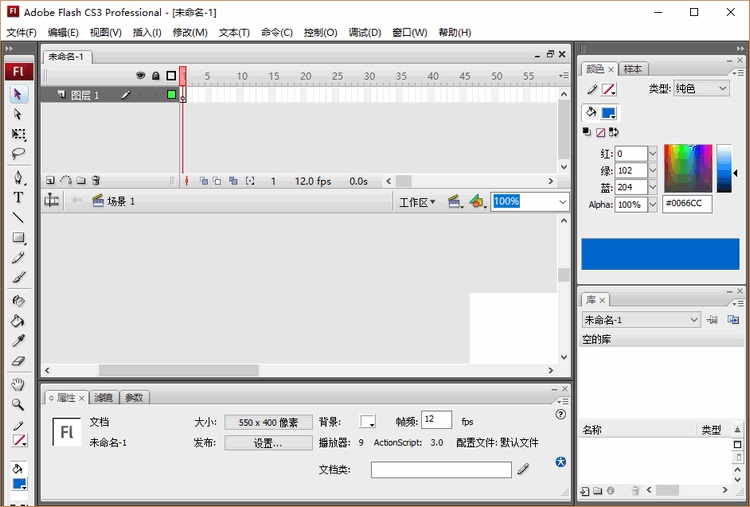Toggle Onion Skin in timeline
Screen dimensions: 750x507
(x=204, y=181)
